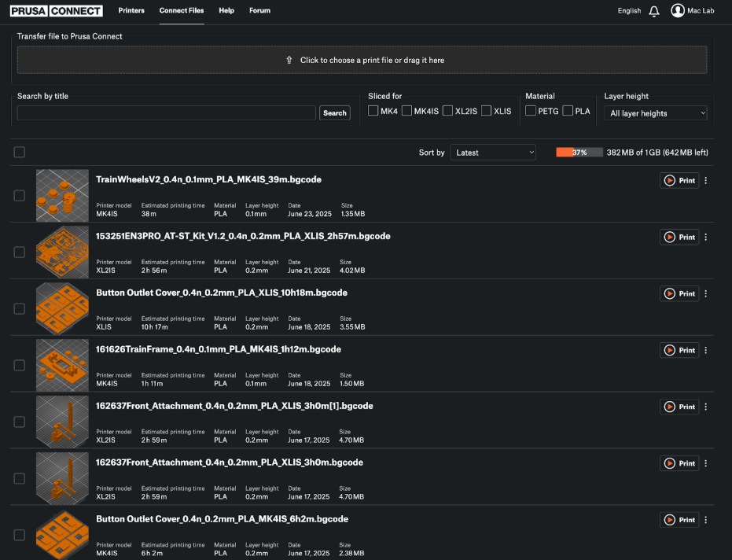Open kebab menu for TrainWheelsV2 file
Viewport: 732px width, 560px height.
tap(705, 180)
